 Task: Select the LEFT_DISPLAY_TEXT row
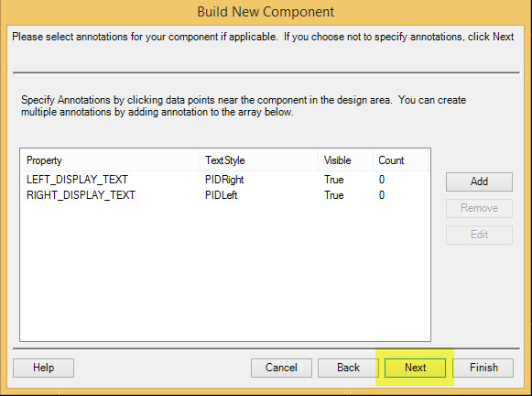(x=225, y=180)
